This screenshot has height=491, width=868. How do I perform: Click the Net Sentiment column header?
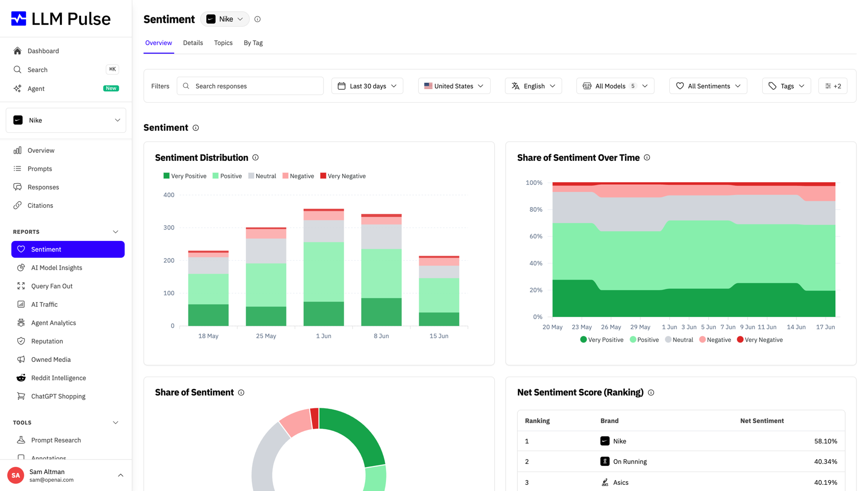click(762, 421)
